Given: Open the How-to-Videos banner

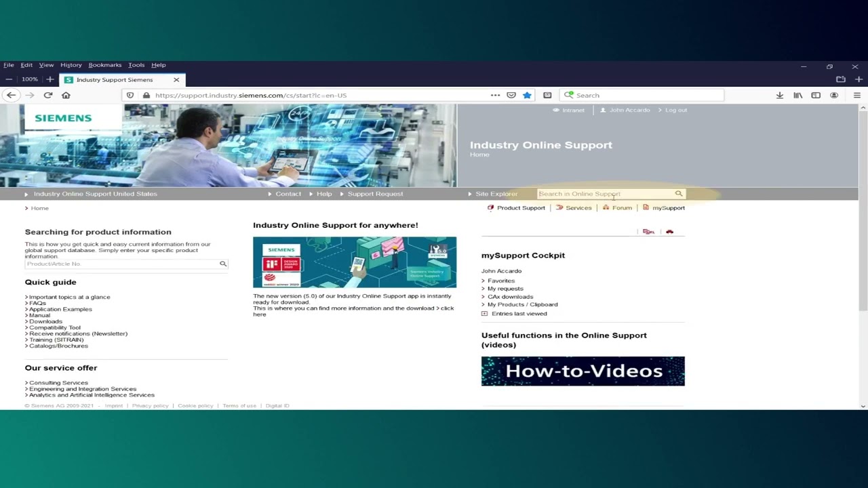Looking at the screenshot, I should [583, 371].
